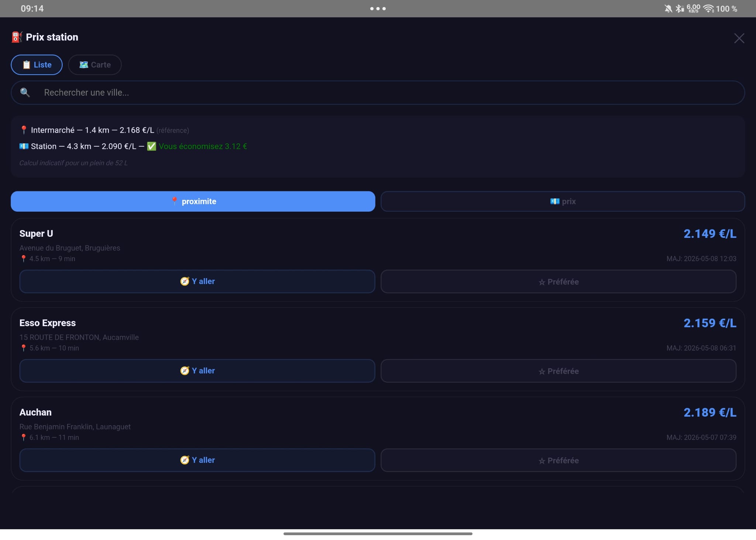Viewport: 756px width, 540px height.
Task: Mark Esso Express as Préférée
Action: [x=559, y=371]
